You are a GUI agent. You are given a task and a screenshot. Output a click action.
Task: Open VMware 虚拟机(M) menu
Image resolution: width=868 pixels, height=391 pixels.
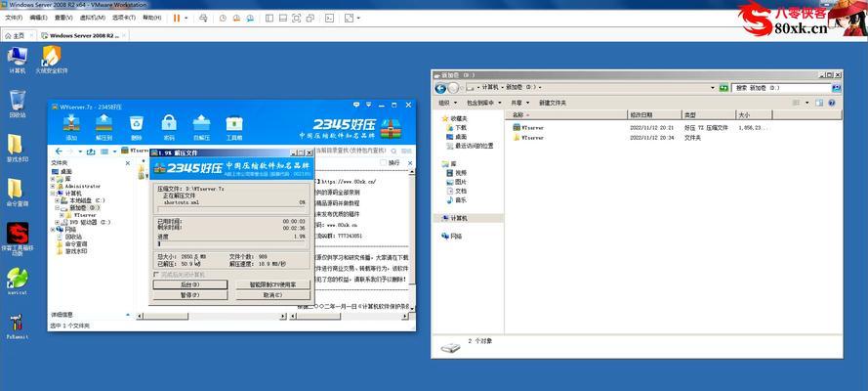pos(93,18)
